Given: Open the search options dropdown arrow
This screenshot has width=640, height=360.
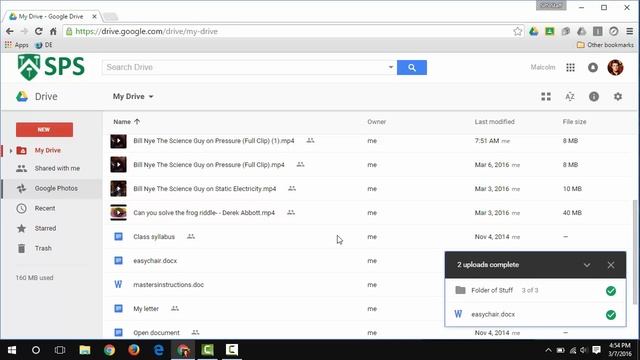Looking at the screenshot, I should pos(391,67).
